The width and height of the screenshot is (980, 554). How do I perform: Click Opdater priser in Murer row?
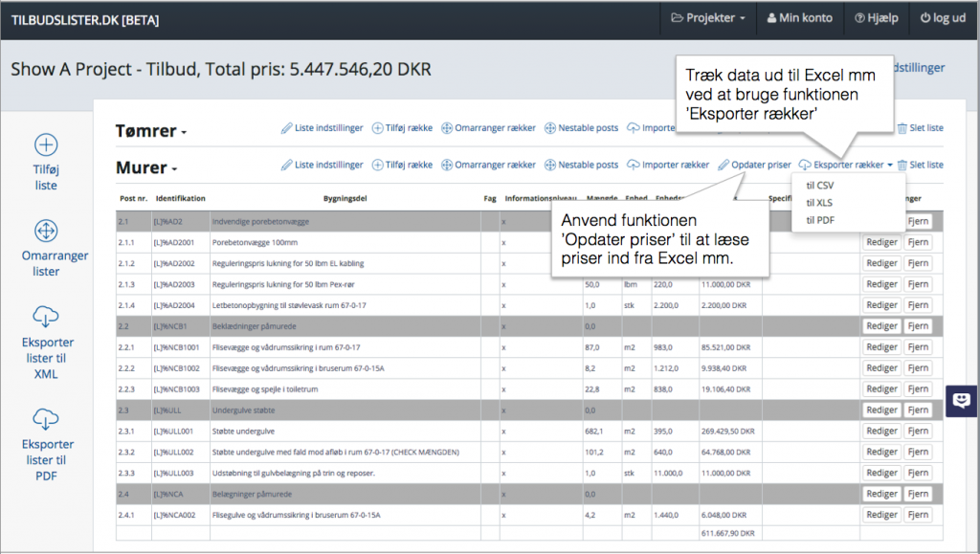tap(754, 165)
